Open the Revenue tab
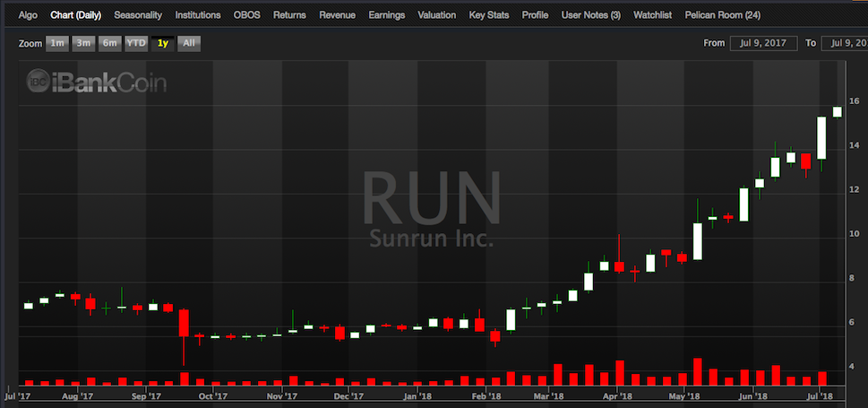 click(x=337, y=15)
